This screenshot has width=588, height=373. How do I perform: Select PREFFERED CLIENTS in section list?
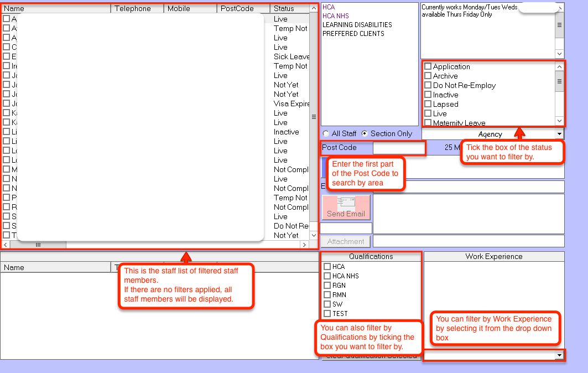pyautogui.click(x=353, y=34)
